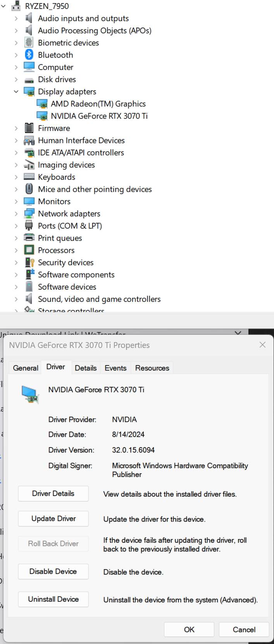The height and width of the screenshot is (644, 274).
Task: Click the Security devices key icon
Action: click(29, 262)
